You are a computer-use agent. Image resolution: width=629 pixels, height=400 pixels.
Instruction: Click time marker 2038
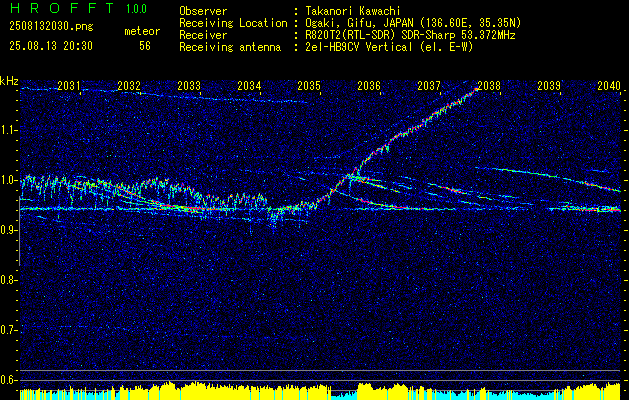(489, 85)
